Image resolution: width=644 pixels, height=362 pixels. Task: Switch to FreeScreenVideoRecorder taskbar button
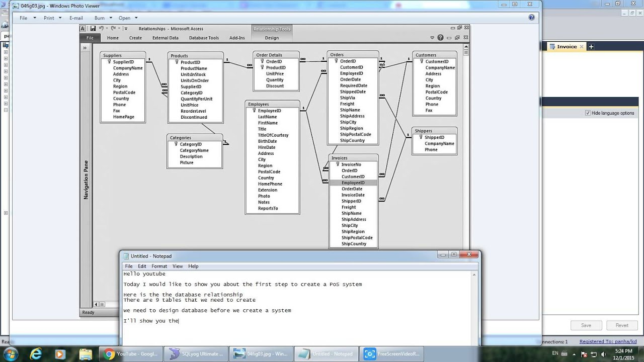(391, 354)
